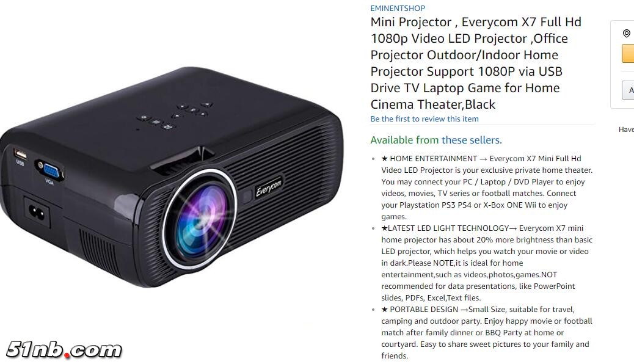Click the blue VGA port on projector
The height and width of the screenshot is (364, 634).
[x=51, y=170]
